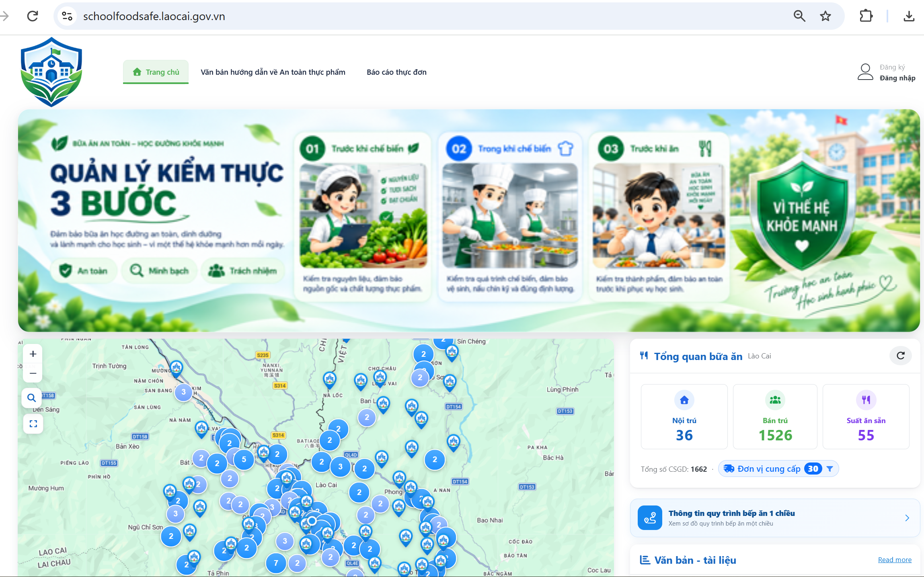The width and height of the screenshot is (924, 577).
Task: Select the Bán trú 1526 statistics card
Action: [x=775, y=417]
